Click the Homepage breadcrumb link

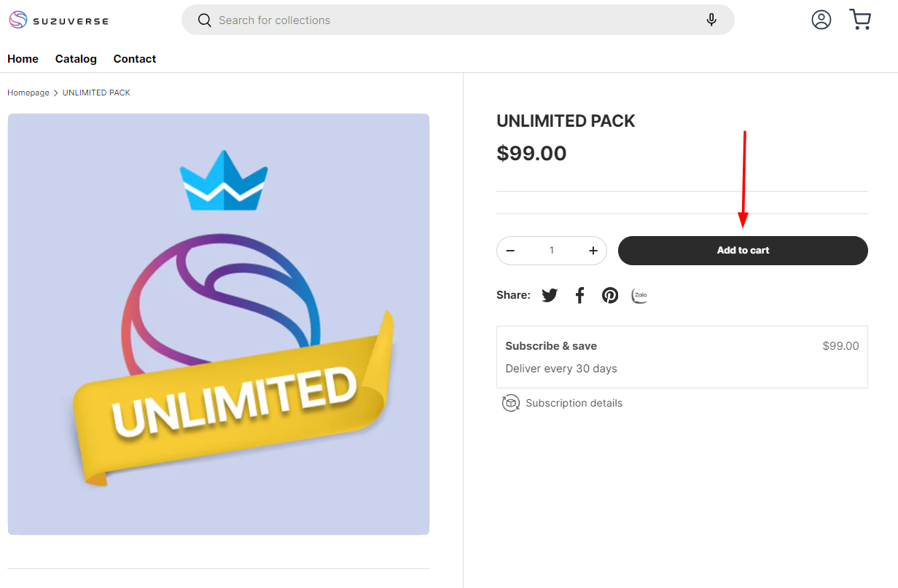[28, 93]
